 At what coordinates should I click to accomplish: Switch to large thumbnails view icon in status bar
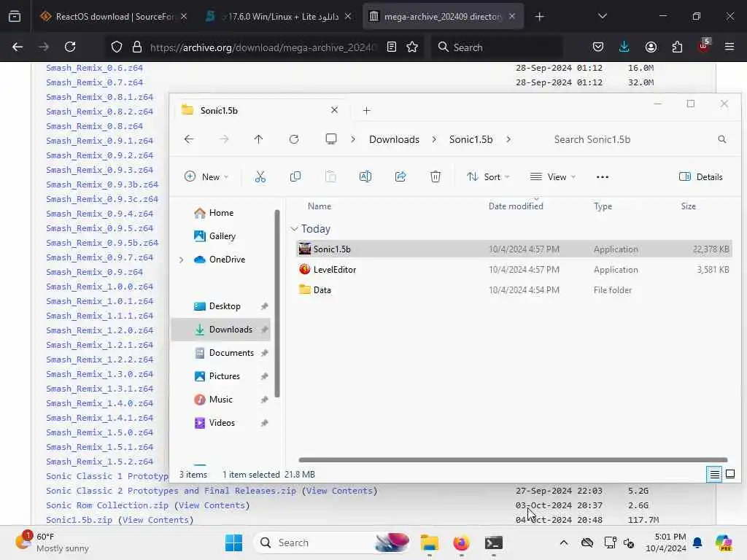click(729, 474)
